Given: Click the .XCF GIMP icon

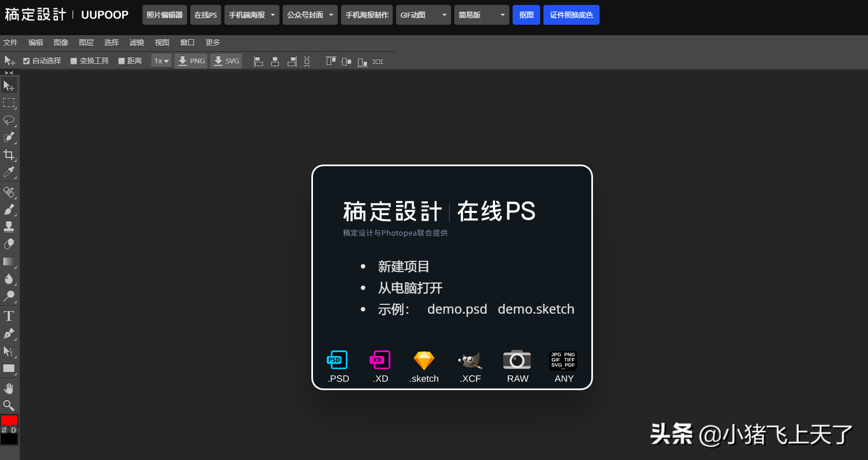Looking at the screenshot, I should (x=470, y=360).
